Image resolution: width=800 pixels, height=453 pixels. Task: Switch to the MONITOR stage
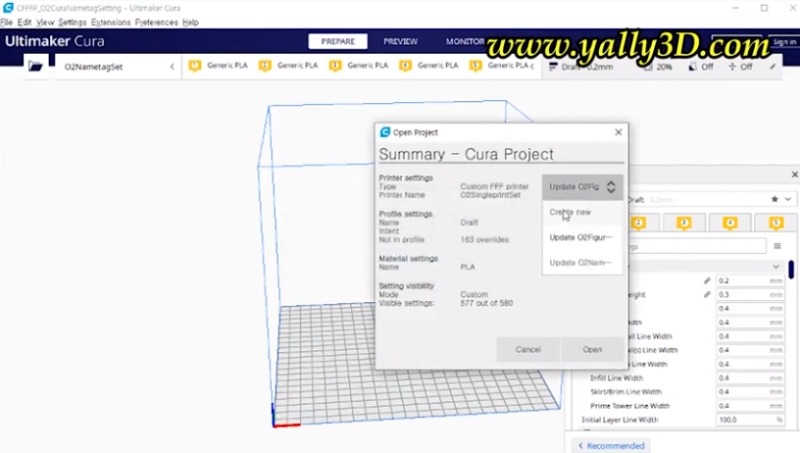click(x=465, y=41)
